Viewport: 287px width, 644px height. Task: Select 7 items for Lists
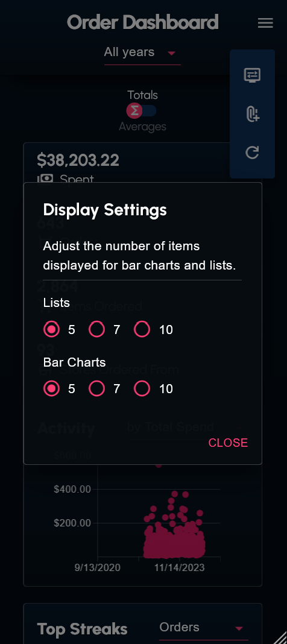97,329
